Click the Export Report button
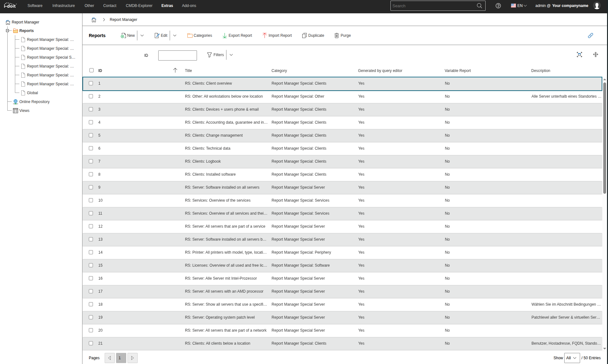 coord(237,36)
